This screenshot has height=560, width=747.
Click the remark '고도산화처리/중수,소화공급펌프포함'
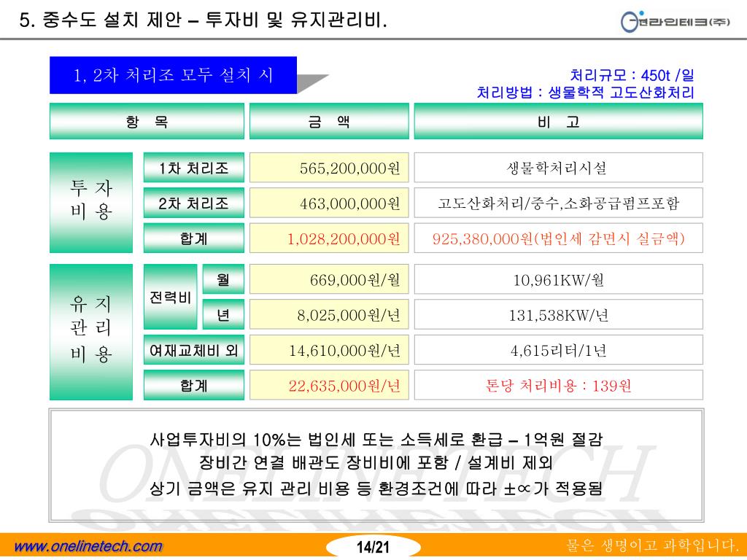pyautogui.click(x=558, y=203)
